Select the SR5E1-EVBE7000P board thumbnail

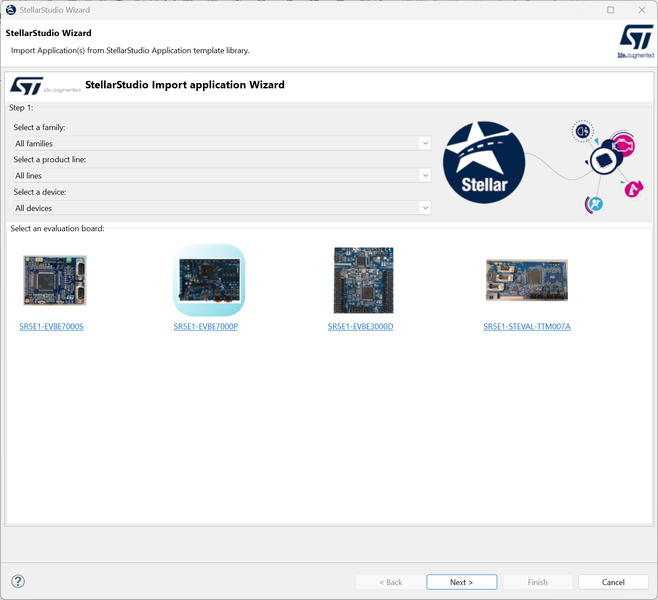(x=209, y=280)
